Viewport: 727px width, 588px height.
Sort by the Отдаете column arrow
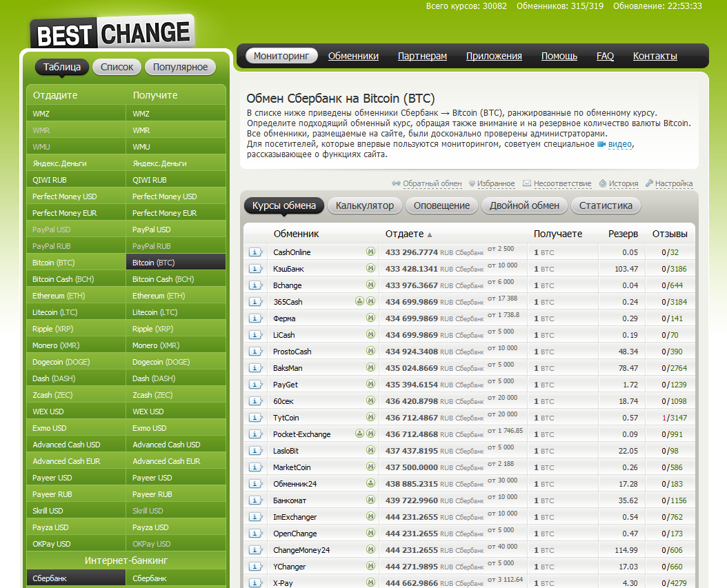click(x=430, y=235)
